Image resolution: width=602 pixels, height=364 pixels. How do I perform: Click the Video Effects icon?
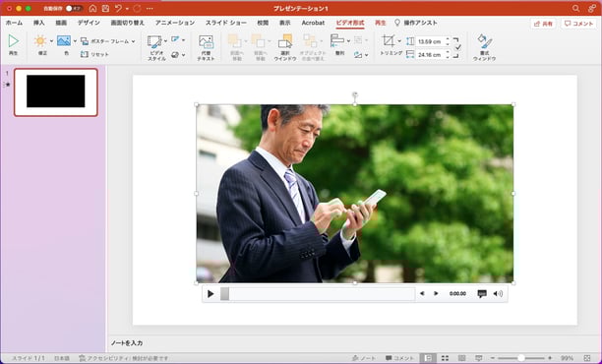[x=175, y=55]
